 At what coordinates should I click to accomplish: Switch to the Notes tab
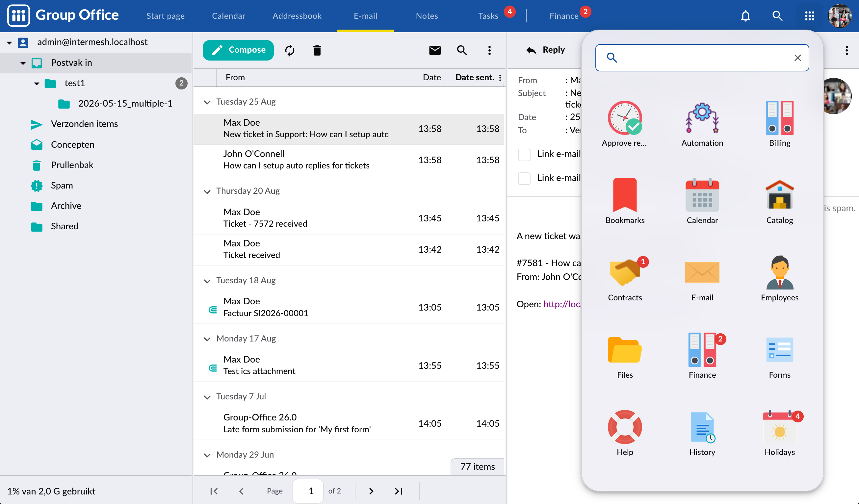(x=427, y=16)
